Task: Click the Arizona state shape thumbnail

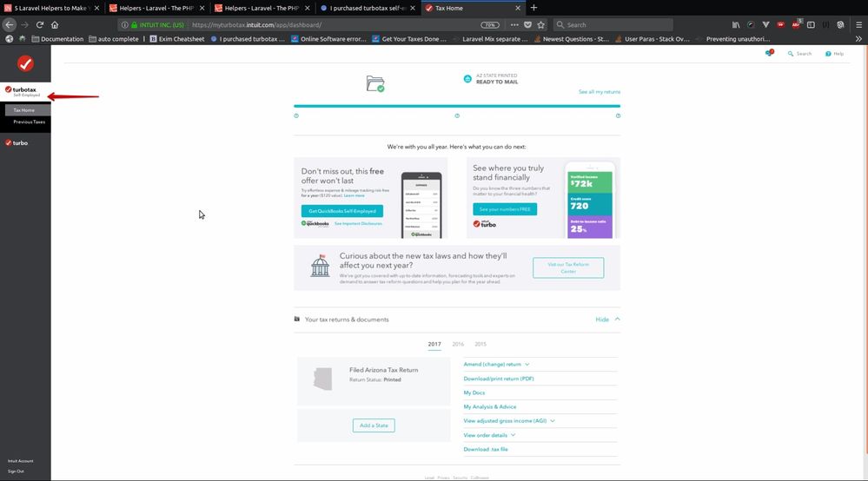Action: click(x=322, y=379)
